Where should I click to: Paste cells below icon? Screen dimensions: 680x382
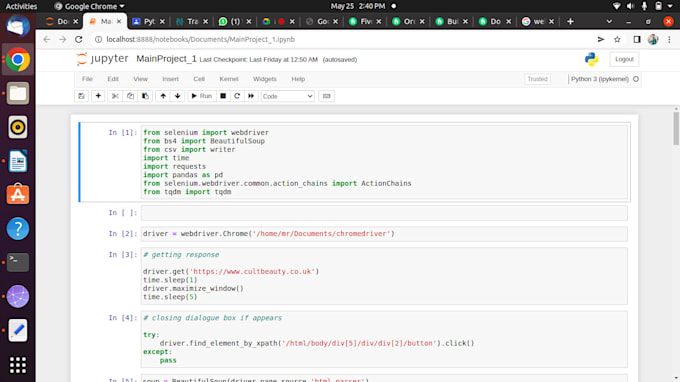point(145,96)
